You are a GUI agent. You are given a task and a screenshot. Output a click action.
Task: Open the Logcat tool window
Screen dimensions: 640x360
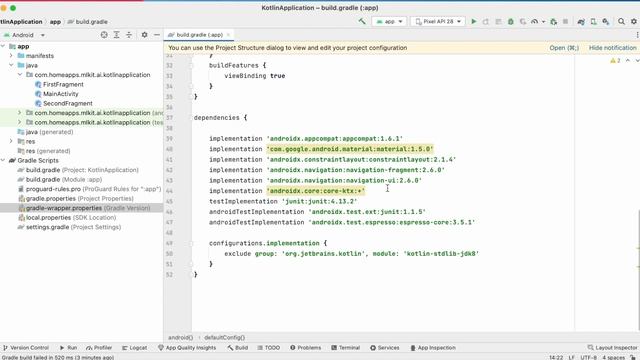(134, 348)
